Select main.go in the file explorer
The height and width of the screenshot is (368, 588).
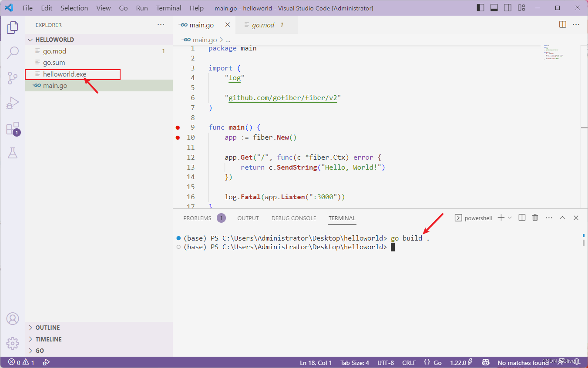[x=99, y=86]
